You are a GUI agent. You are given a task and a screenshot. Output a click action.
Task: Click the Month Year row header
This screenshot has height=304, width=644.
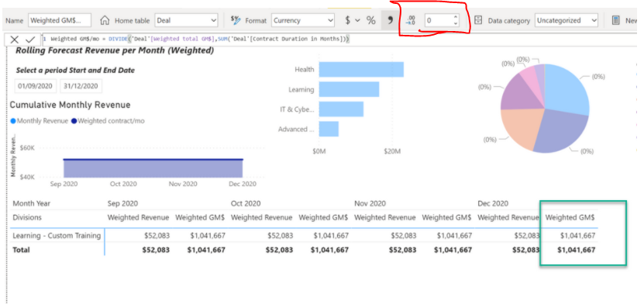(31, 203)
